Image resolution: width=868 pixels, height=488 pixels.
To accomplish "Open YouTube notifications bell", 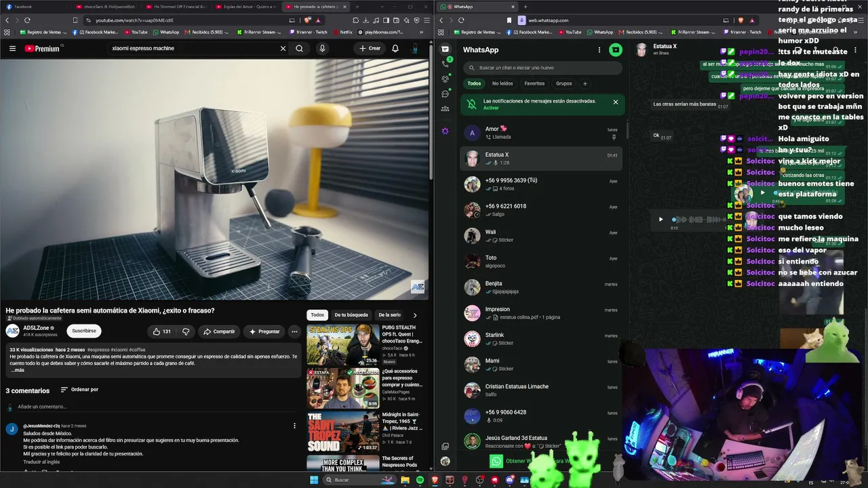I will [x=395, y=49].
